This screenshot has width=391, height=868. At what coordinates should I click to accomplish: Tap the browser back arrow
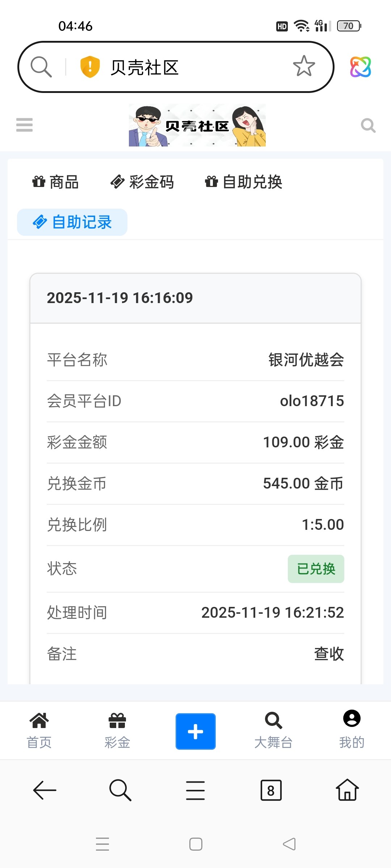pos(45,790)
